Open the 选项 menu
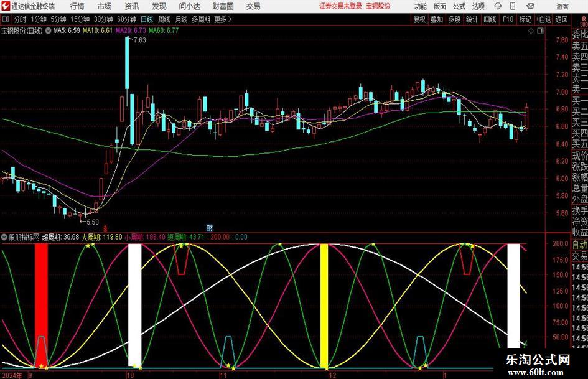This screenshot has width=588, height=379. pos(478,6)
